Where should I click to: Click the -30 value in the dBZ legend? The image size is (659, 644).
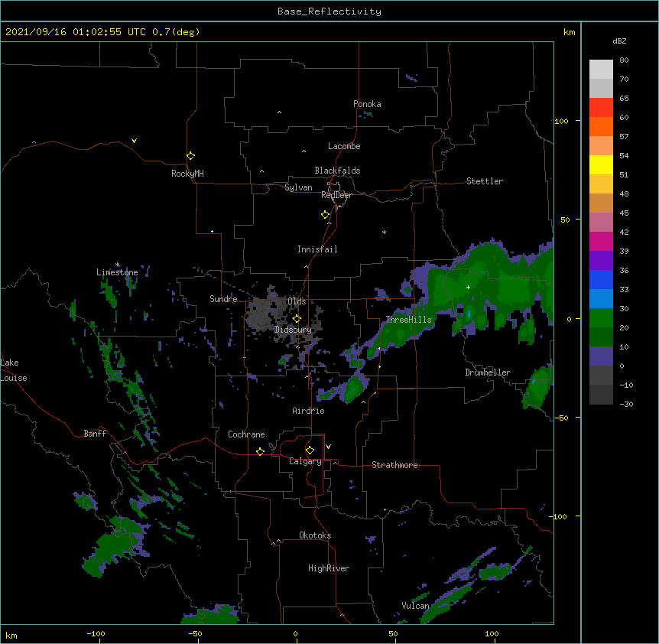pos(626,405)
